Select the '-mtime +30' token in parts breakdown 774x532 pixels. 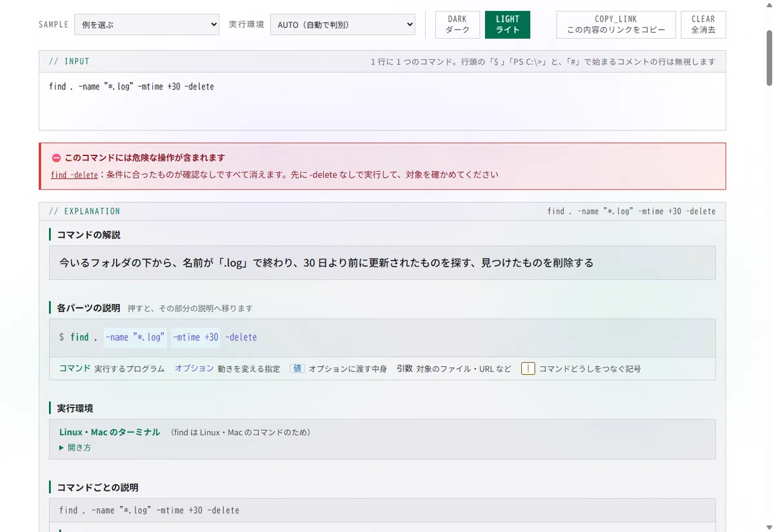pos(195,337)
